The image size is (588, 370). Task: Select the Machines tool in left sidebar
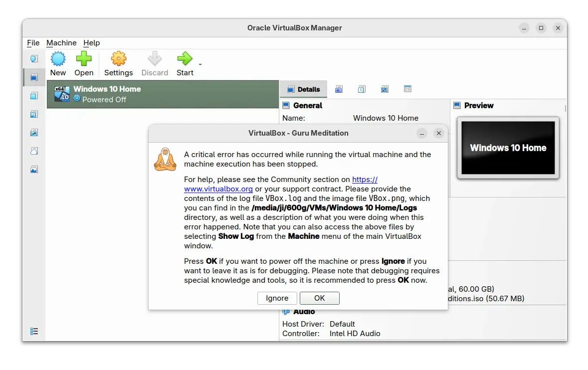34,77
